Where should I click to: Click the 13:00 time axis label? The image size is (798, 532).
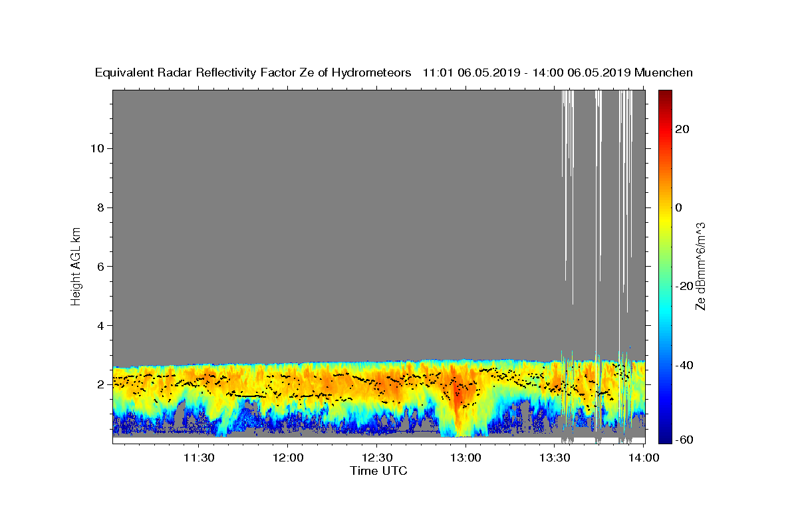(x=465, y=458)
